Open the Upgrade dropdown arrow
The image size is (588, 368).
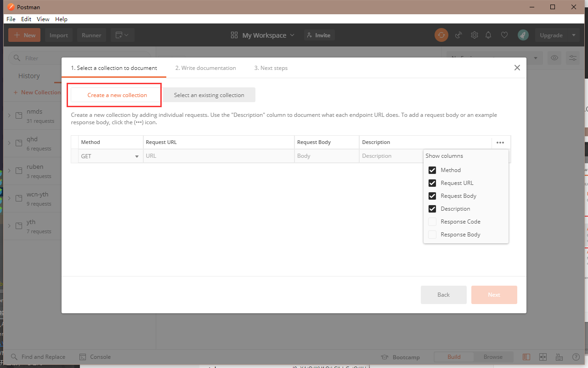tap(573, 35)
